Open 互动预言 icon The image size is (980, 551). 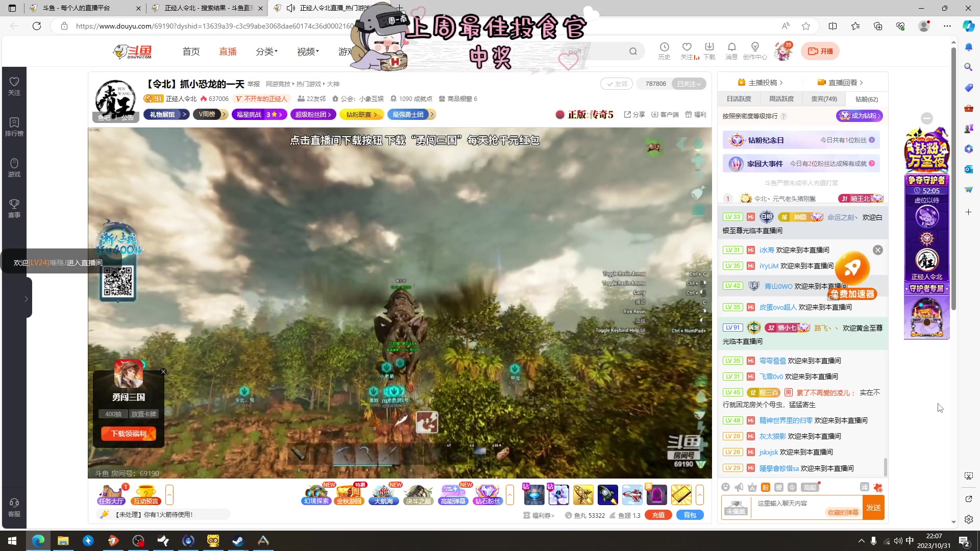146,495
